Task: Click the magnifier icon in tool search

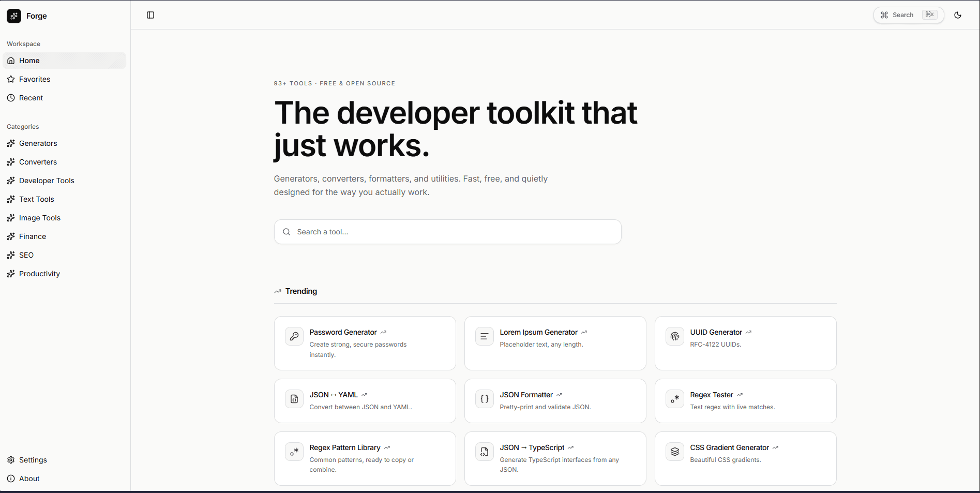Action: coord(287,232)
